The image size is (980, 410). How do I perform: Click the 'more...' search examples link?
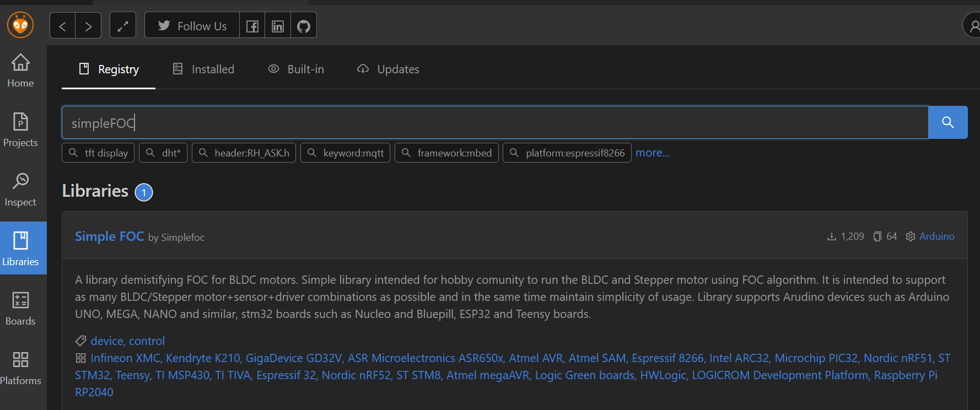click(x=653, y=153)
